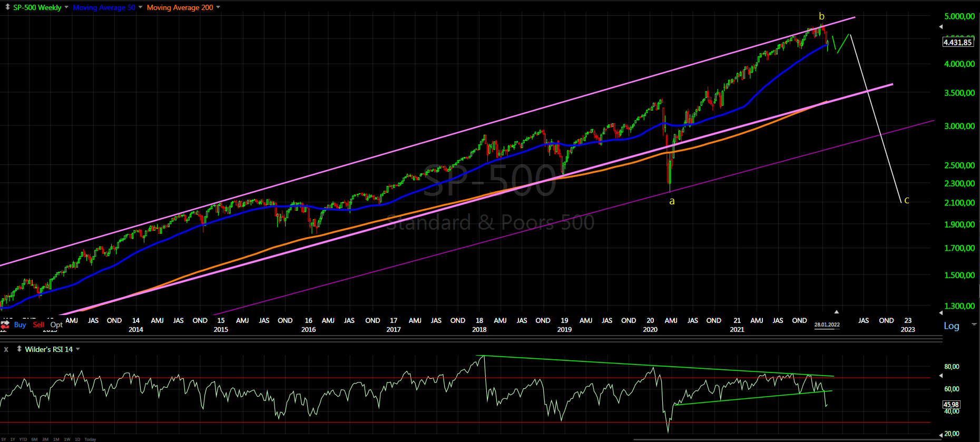
Task: Click the yellow 'c' wave label
Action: [907, 200]
